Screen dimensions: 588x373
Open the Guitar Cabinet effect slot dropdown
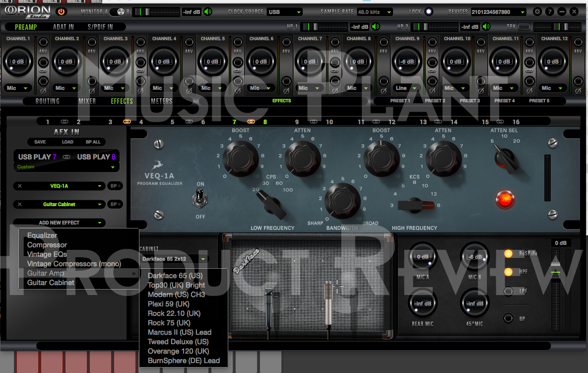pos(59,204)
